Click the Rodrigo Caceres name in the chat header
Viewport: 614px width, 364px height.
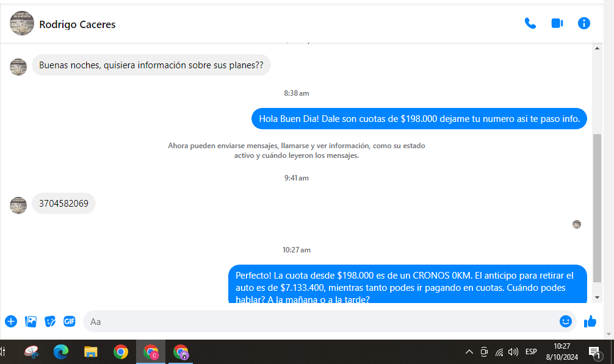77,24
